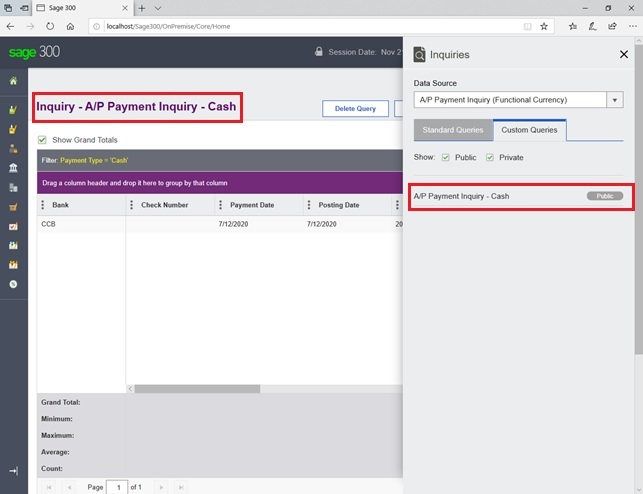Open the Home icon in Sage sidebar
Screen dimensions: 643x494
(14, 81)
